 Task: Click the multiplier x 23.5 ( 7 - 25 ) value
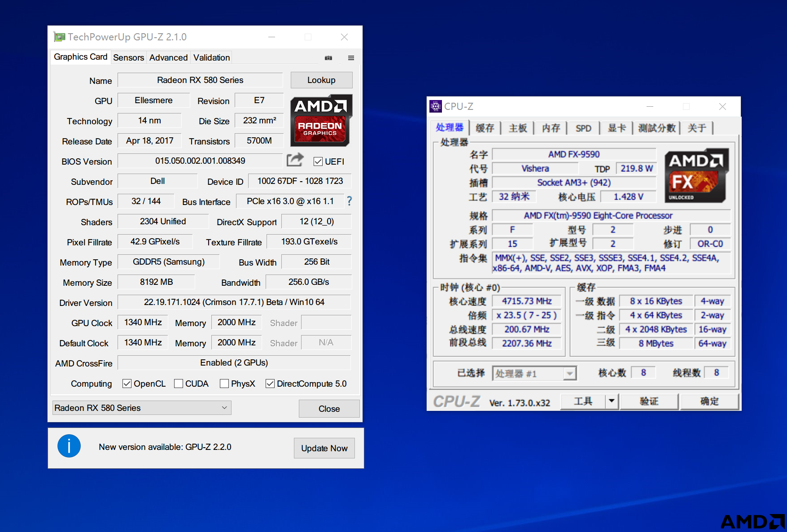pyautogui.click(x=527, y=315)
